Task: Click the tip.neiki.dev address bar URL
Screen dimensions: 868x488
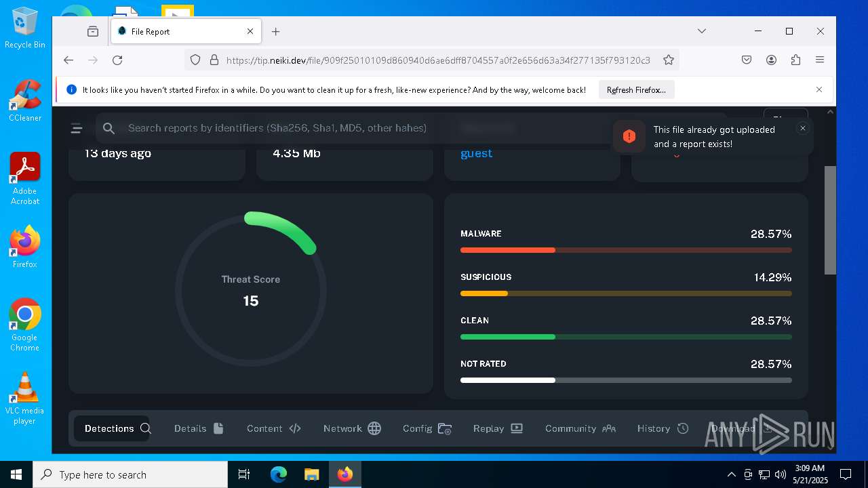Action: 438,60
